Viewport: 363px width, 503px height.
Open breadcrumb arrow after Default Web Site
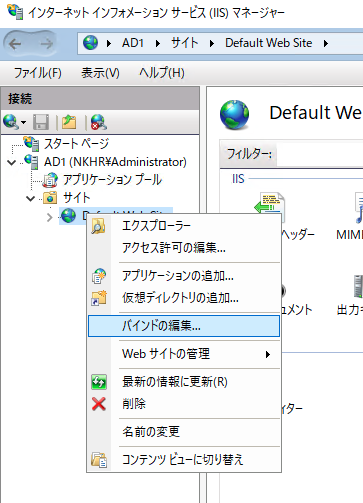point(326,43)
